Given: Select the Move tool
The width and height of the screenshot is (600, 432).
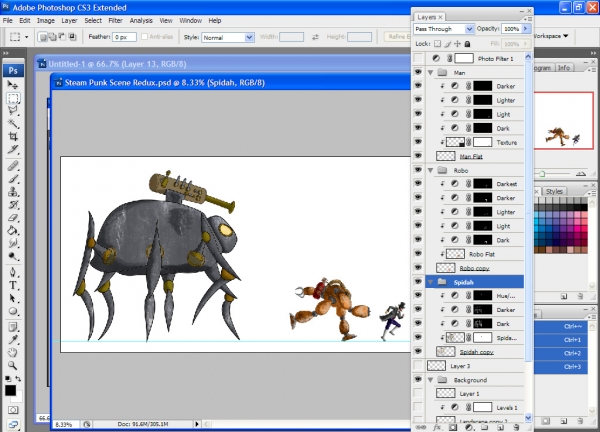Looking at the screenshot, I should coord(13,85).
